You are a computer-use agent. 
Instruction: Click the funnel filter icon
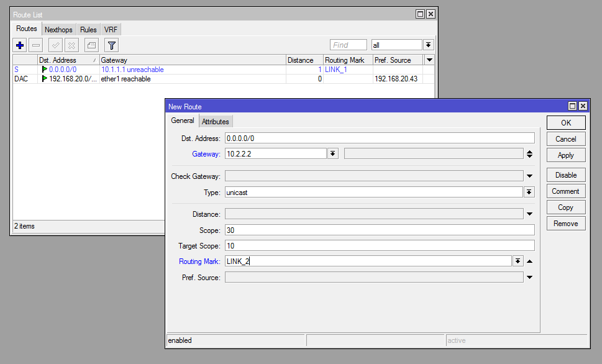click(111, 45)
